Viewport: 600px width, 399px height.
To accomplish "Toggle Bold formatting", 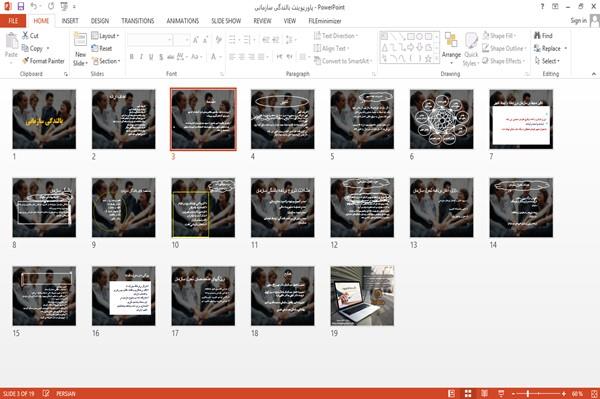I will click(132, 57).
